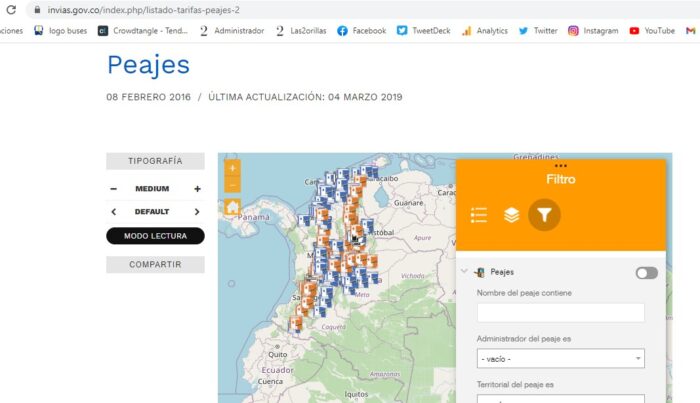Click the Guanare label on map
Viewport: 700px width, 403px height.
(408, 203)
